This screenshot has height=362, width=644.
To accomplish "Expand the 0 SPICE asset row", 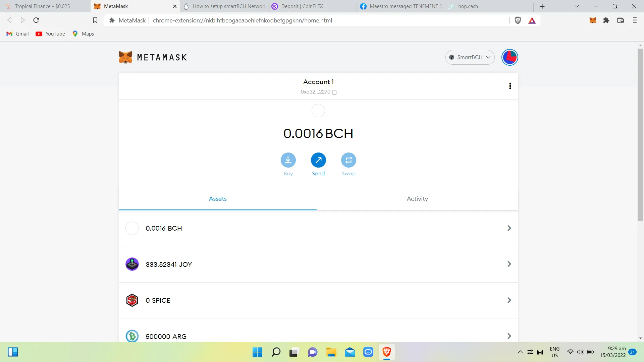I will [x=318, y=300].
